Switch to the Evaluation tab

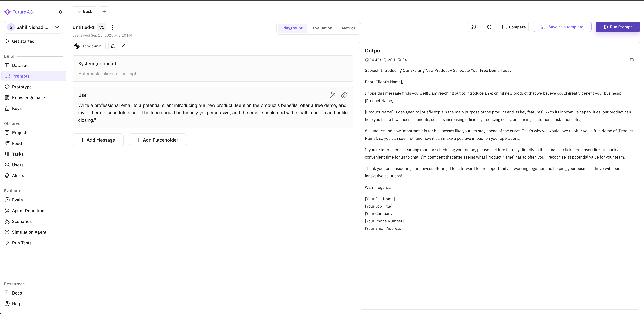322,28
